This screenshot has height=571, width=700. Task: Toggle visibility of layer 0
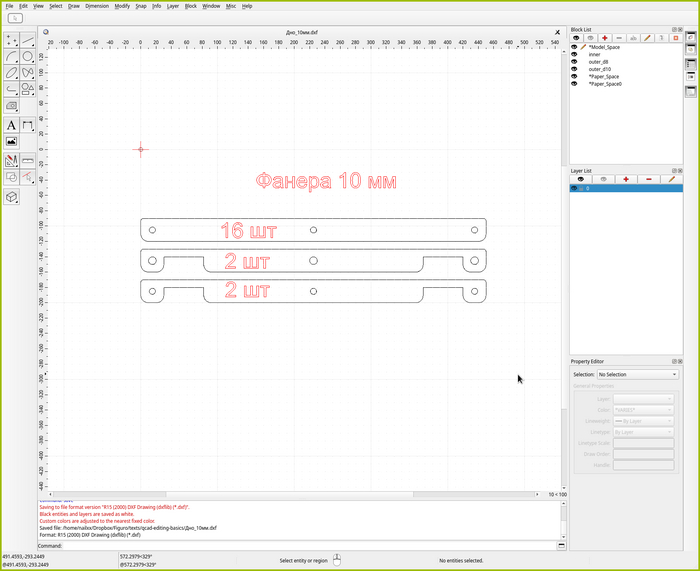575,188
